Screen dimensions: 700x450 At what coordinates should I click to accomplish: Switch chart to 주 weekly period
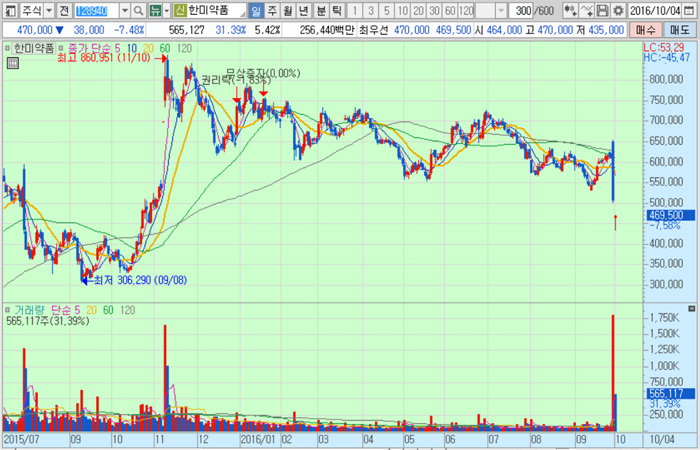coord(273,10)
